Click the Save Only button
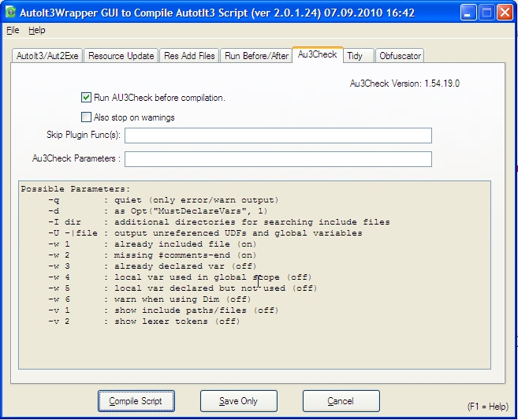Screen dimensions: 518x420 (x=238, y=401)
